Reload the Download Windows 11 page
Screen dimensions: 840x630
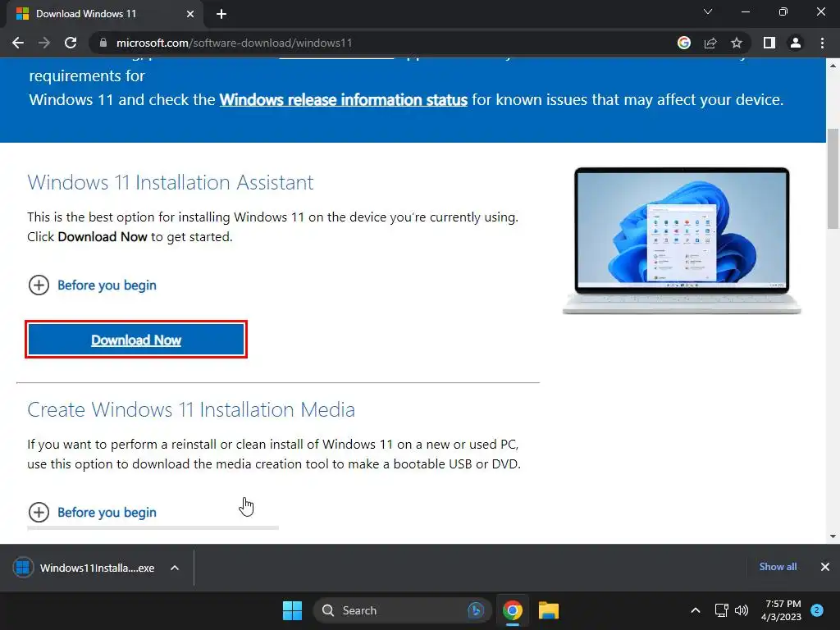(71, 43)
